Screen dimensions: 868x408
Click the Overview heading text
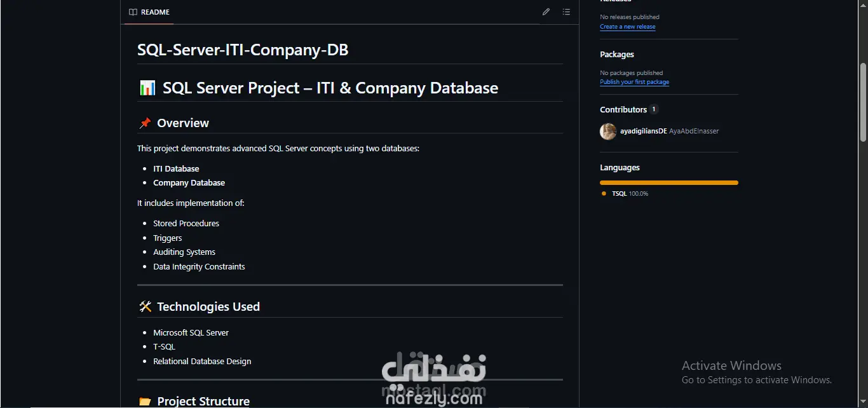[x=183, y=123]
